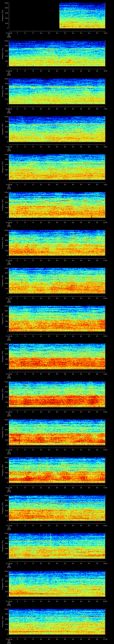Image resolution: width=114 pixels, height=644 pixels.
Task: Click the spectrogram panel starting at 15:19:00
Action: 57,584
